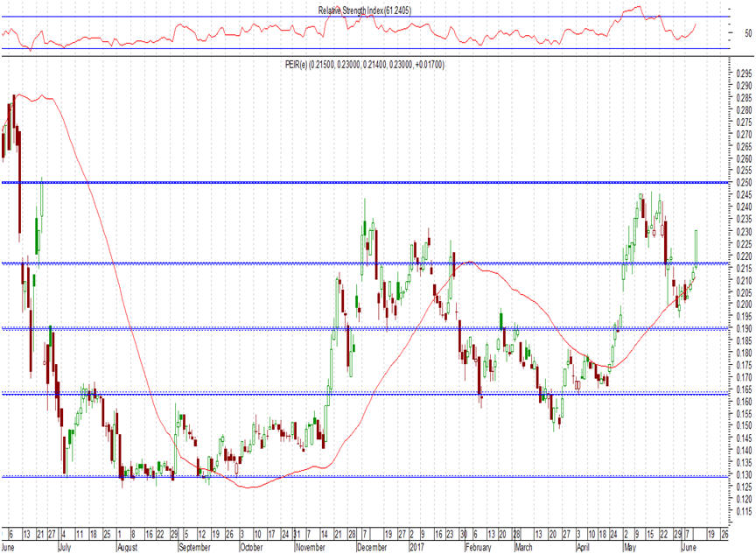Click the 0.175 price axis label

pos(744,366)
